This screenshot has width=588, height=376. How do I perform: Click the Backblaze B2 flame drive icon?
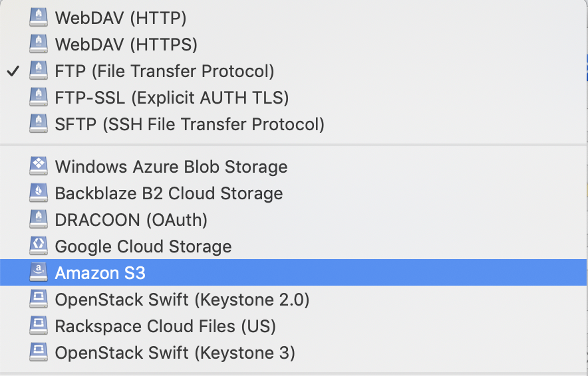tap(39, 193)
